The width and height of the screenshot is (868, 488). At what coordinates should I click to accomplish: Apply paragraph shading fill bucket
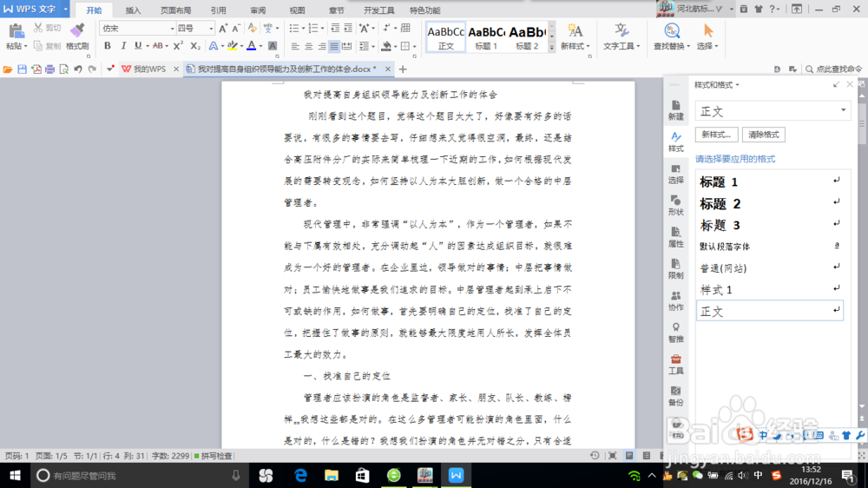point(386,47)
